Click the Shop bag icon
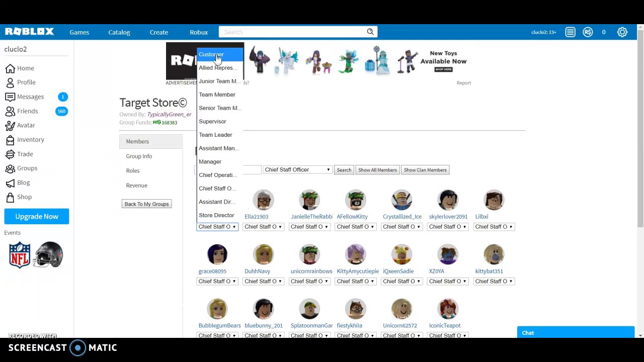Screen dimensions: 644x362 pos(10,197)
